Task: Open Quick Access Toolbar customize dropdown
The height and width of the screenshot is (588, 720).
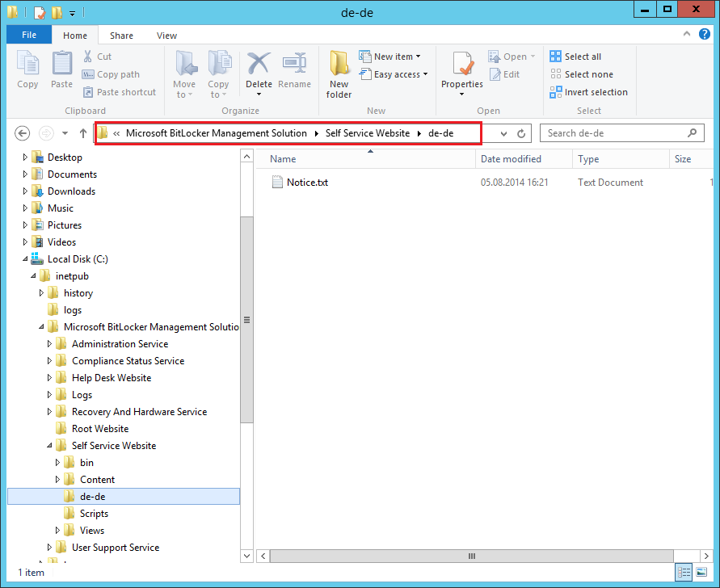Action: [x=72, y=13]
